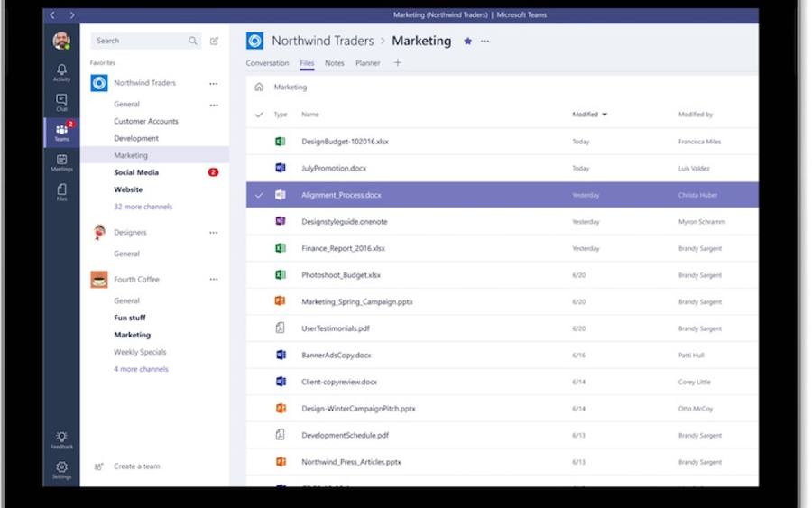Click the PowerPoint icon for Design-WinterCampaignPitch.pptx
812x508 pixels.
[x=281, y=408]
